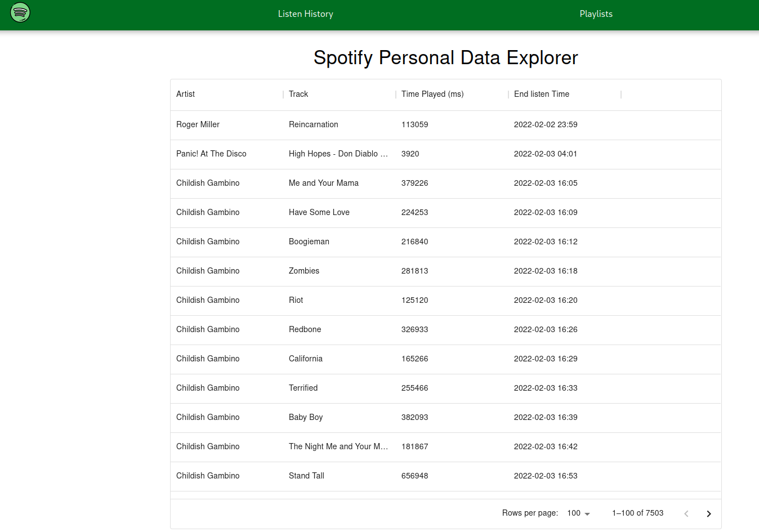The height and width of the screenshot is (532, 759).
Task: Click the 165266 time played value
Action: pyautogui.click(x=415, y=359)
